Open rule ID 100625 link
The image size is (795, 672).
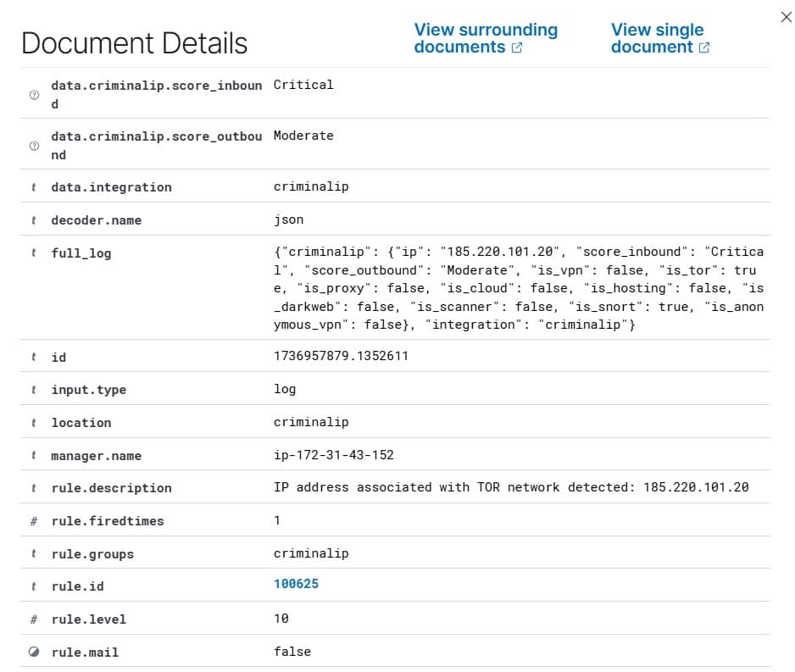[x=296, y=585]
